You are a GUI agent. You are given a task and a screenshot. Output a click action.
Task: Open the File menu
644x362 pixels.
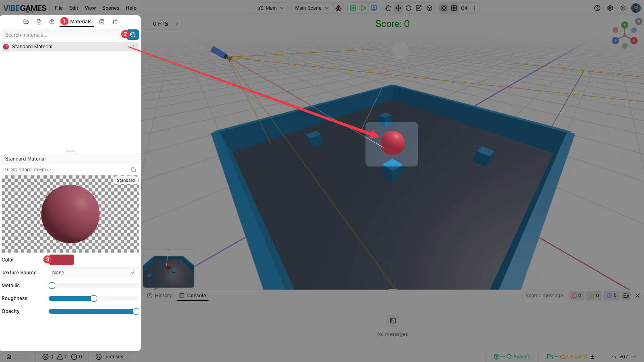coord(59,8)
